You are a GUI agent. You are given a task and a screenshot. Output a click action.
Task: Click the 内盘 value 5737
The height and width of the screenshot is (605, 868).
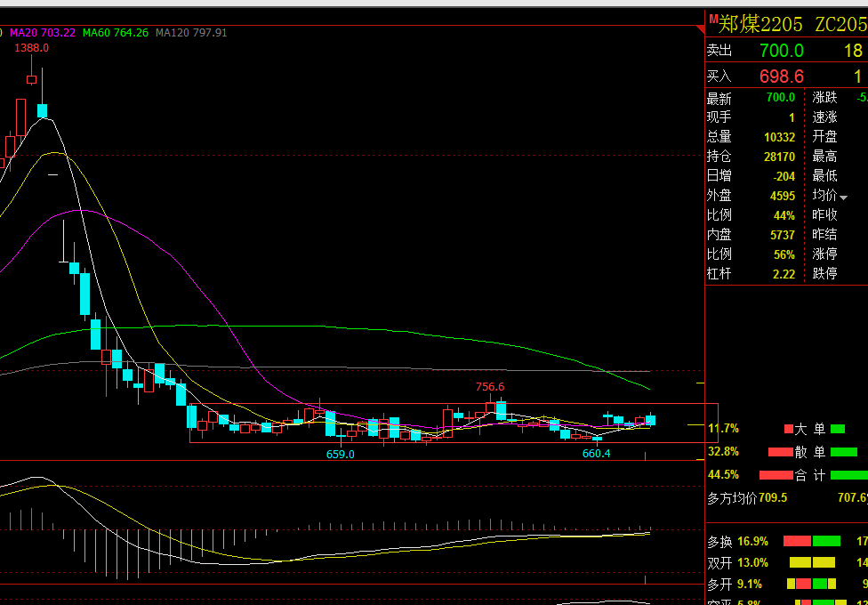click(x=783, y=235)
